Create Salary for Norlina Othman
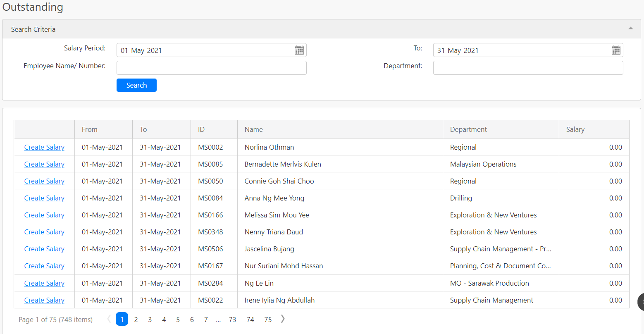 [x=44, y=147]
